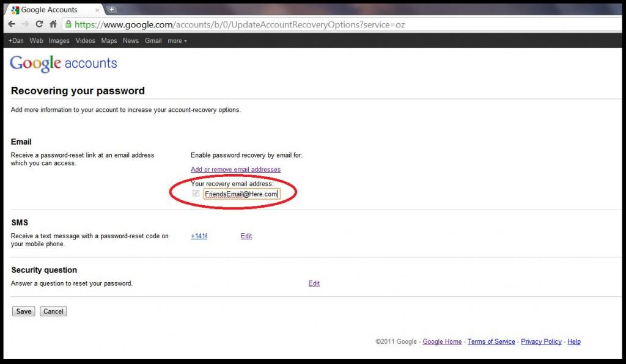626x364 pixels.
Task: Go back with the browser back arrow
Action: pyautogui.click(x=12, y=24)
